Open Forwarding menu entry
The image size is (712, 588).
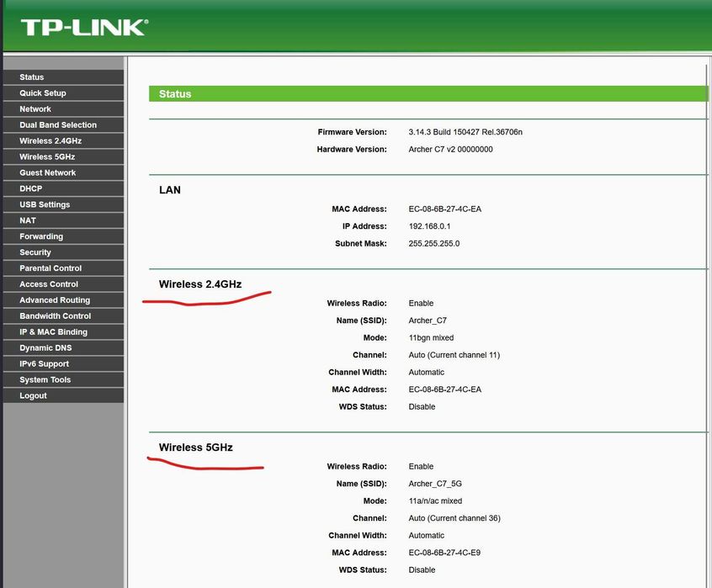click(x=63, y=236)
